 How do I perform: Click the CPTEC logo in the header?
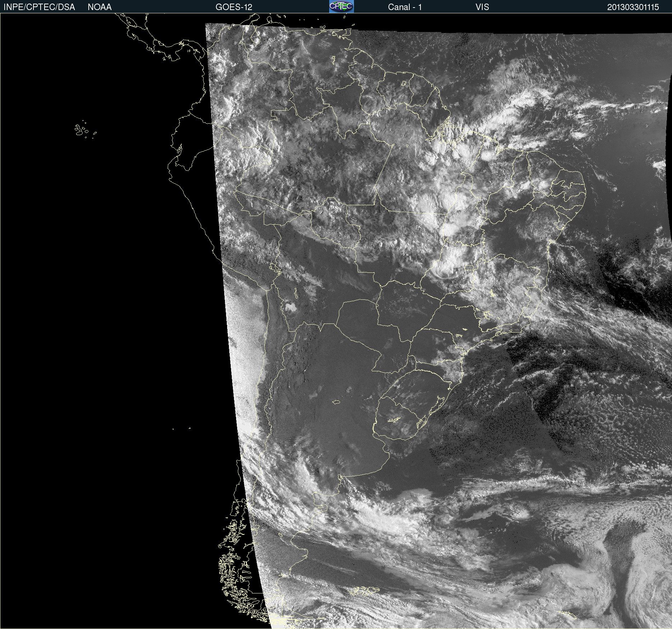coord(341,6)
